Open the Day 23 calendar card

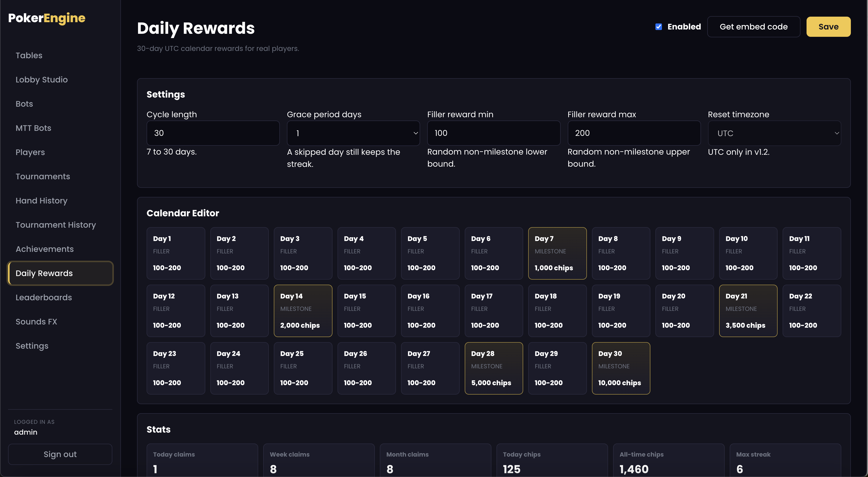[176, 368]
